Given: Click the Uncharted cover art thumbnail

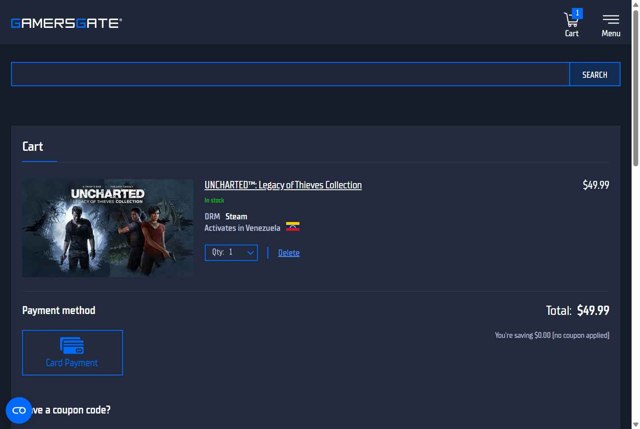Looking at the screenshot, I should (108, 228).
